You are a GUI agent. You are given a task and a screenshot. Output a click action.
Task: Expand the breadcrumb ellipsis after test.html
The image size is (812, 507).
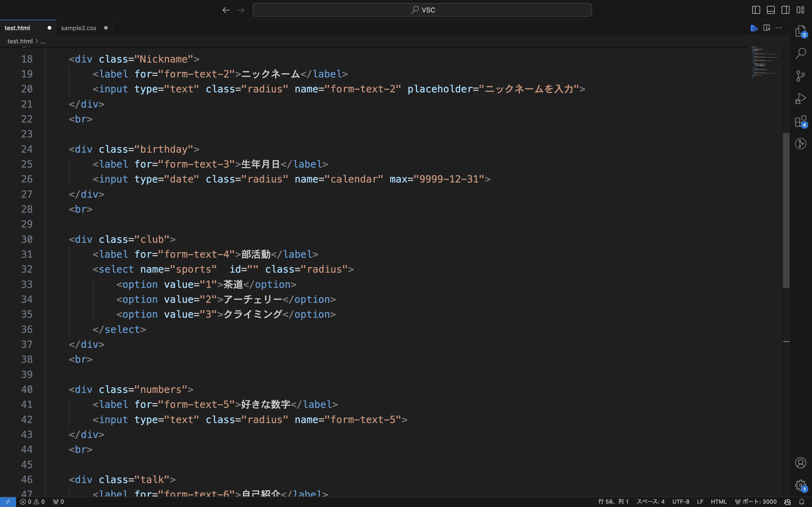tap(43, 41)
